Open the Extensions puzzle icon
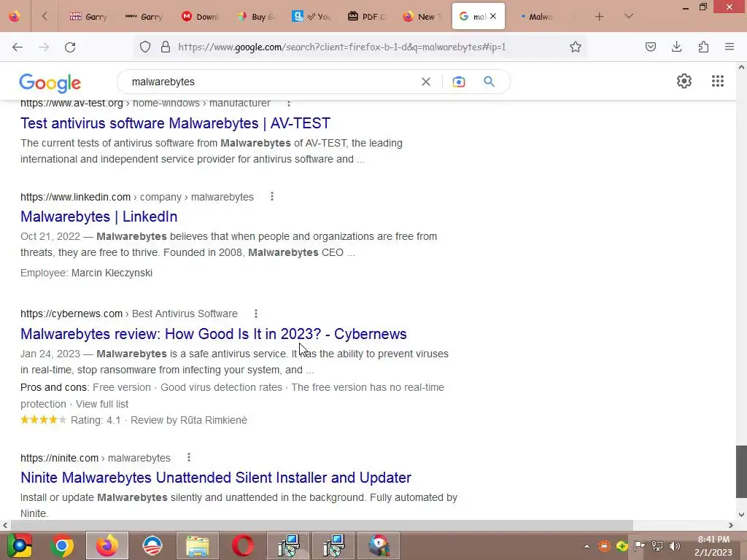This screenshot has width=747, height=560. [x=703, y=47]
